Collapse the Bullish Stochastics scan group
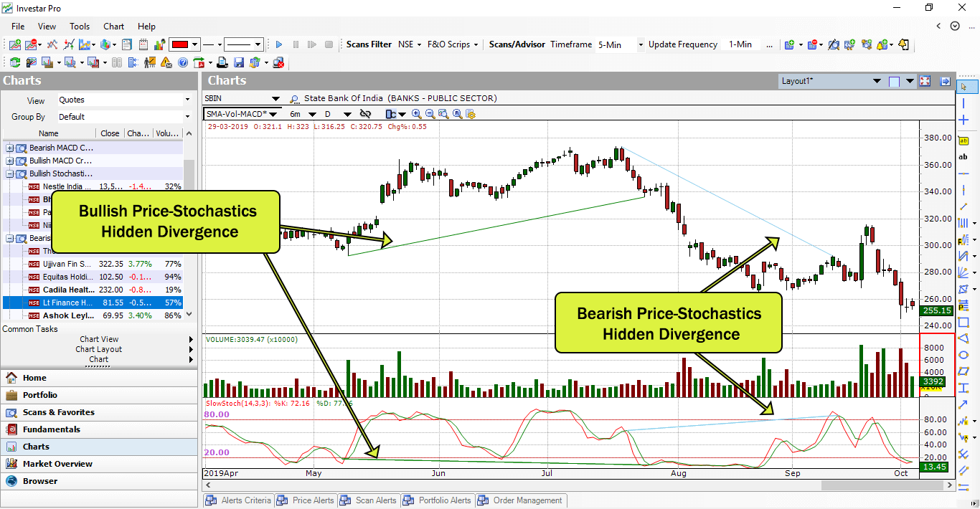This screenshot has height=509, width=980. pyautogui.click(x=10, y=173)
